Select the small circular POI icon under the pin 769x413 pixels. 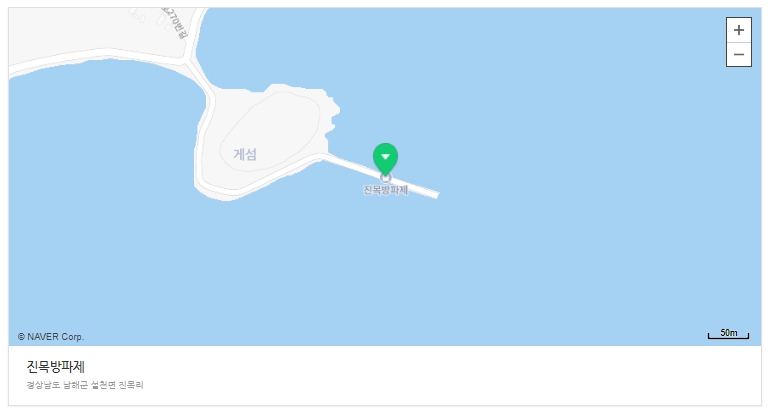pos(385,178)
